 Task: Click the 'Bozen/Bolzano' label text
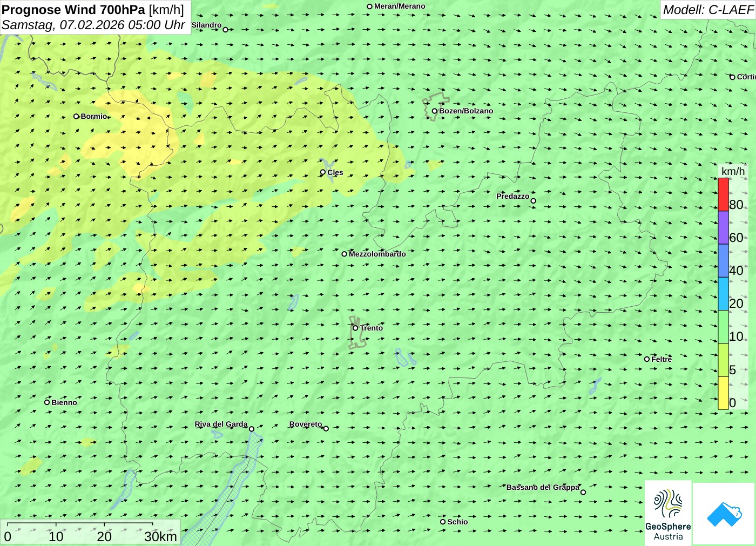(x=466, y=111)
